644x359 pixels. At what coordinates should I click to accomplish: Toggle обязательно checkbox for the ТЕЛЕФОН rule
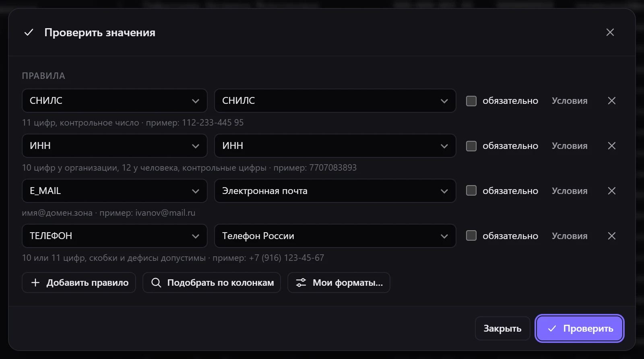(x=471, y=236)
